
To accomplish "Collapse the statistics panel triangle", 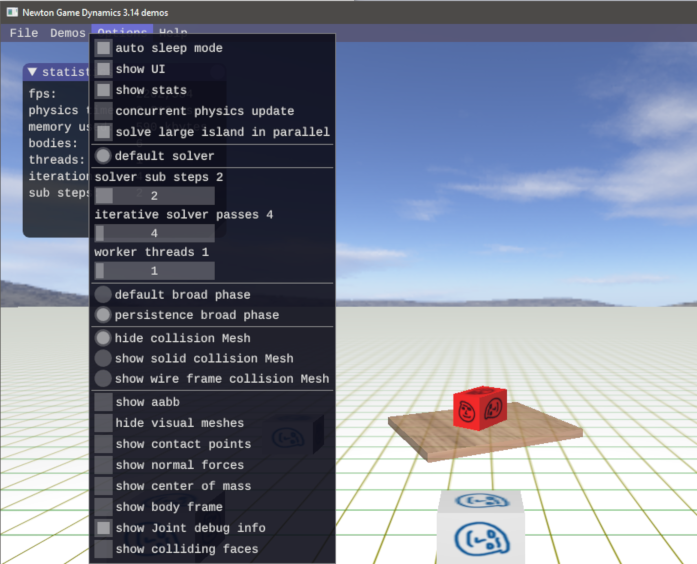I will click(x=32, y=72).
